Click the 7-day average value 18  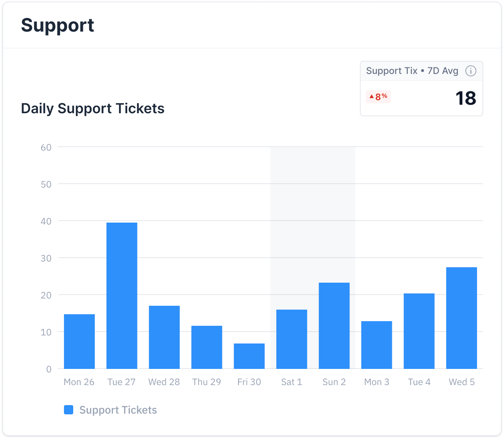[465, 98]
